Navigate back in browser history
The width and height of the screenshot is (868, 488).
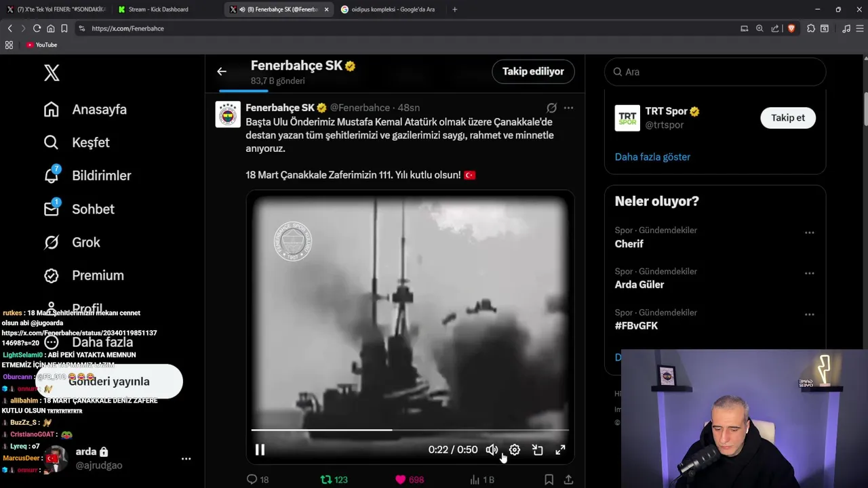point(9,28)
